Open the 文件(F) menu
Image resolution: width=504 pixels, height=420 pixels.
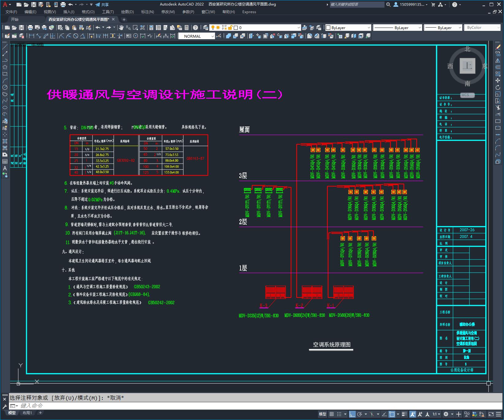[11, 12]
